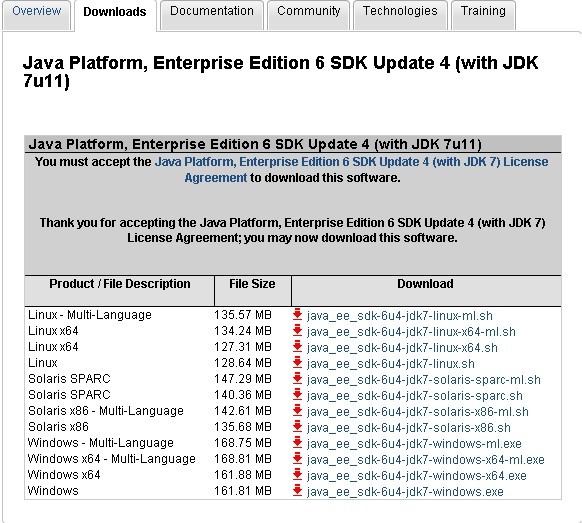This screenshot has height=523, width=582.
Task: Select the Windows - Multi-Language description
Action: pos(101,442)
